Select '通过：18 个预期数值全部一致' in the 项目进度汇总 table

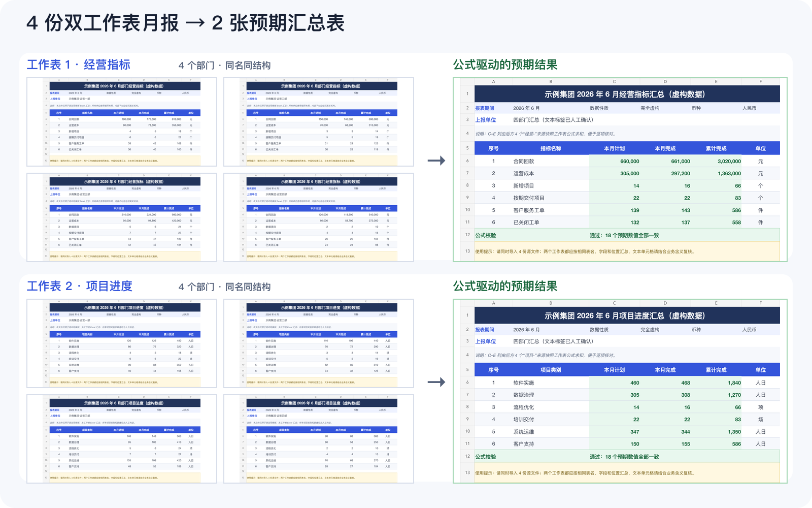click(624, 457)
